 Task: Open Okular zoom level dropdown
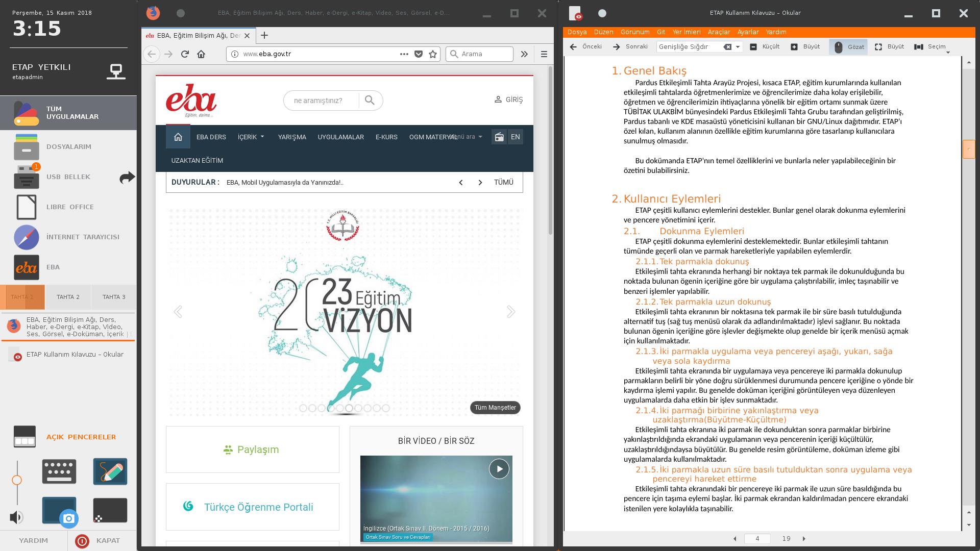[x=738, y=46]
